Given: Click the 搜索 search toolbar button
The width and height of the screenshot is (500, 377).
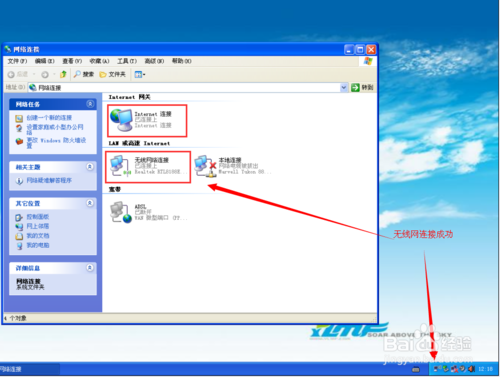Looking at the screenshot, I should [x=84, y=74].
